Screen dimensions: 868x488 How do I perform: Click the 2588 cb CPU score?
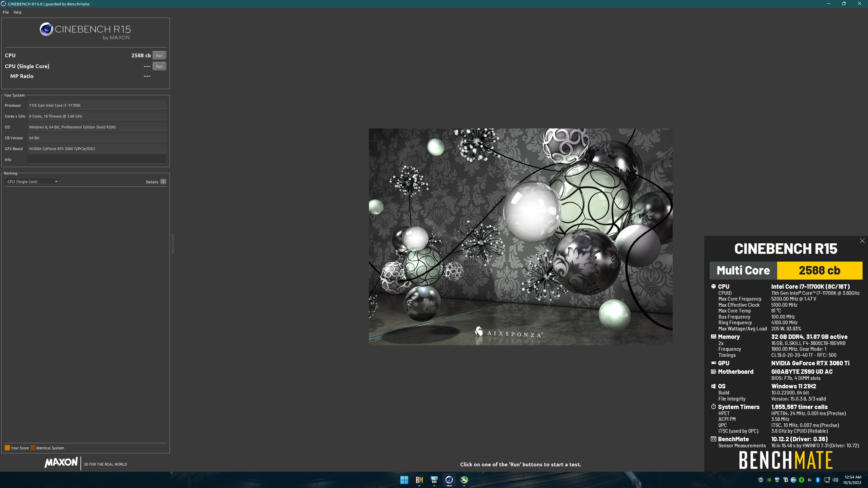pyautogui.click(x=141, y=56)
